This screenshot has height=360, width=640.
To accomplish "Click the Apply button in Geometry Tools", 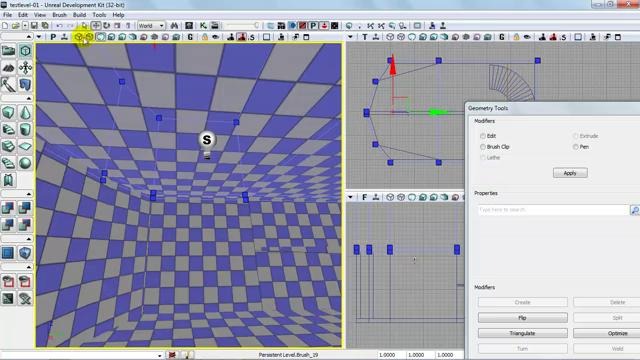I will click(x=570, y=173).
